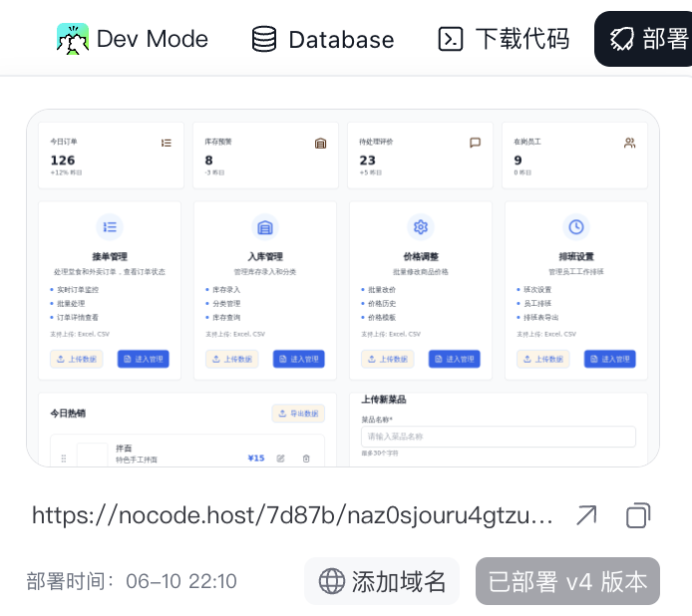This screenshot has width=692, height=616.
Task: Click 进入管理 in the 价格调整 card
Action: pyautogui.click(x=454, y=359)
